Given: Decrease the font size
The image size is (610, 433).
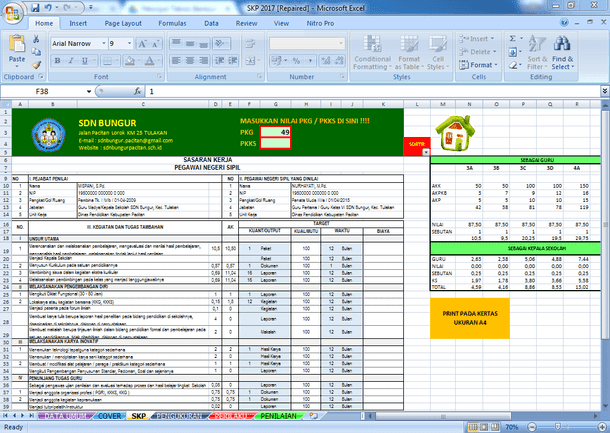Looking at the screenshot, I should (156, 44).
